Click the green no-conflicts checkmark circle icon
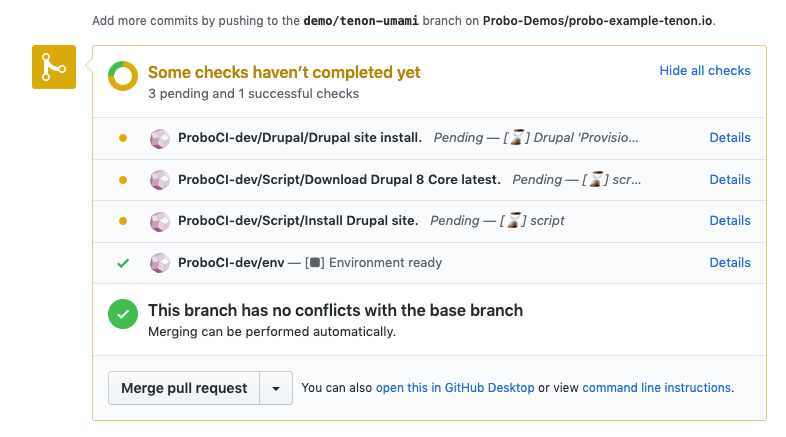The height and width of the screenshot is (437, 786). (x=123, y=314)
